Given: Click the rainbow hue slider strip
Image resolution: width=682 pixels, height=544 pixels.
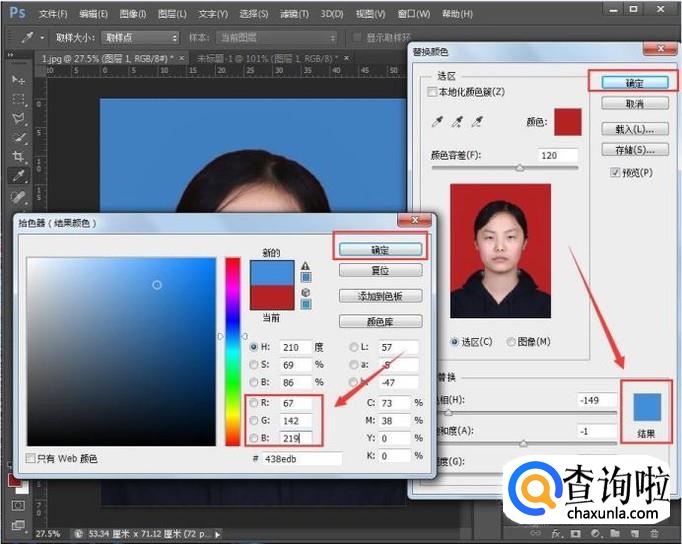Looking at the screenshot, I should 233,351.
